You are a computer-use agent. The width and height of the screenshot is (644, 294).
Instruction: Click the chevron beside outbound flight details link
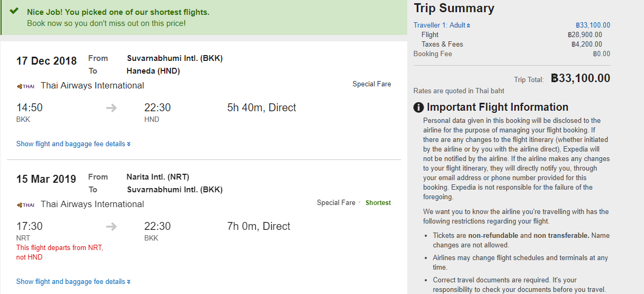tap(129, 144)
